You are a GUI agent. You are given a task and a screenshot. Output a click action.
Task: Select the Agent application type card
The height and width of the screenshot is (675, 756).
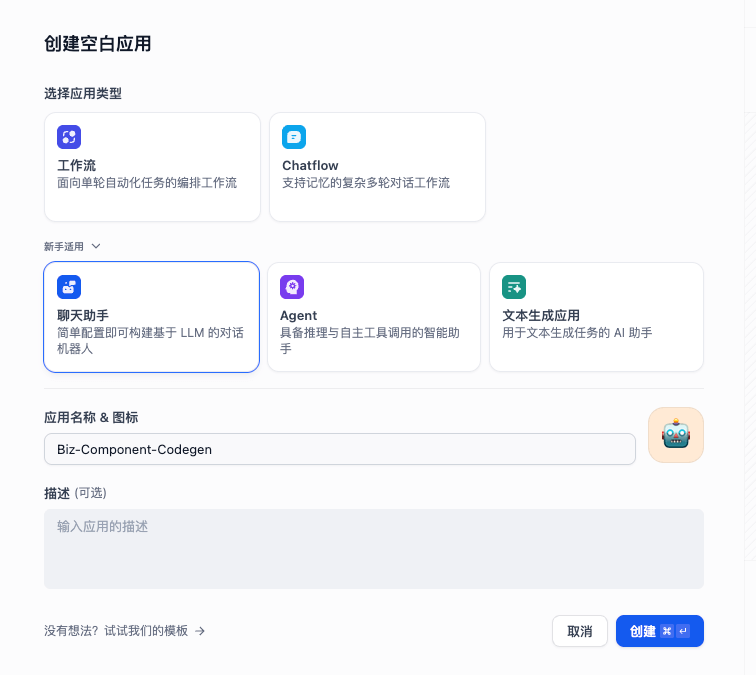point(374,317)
